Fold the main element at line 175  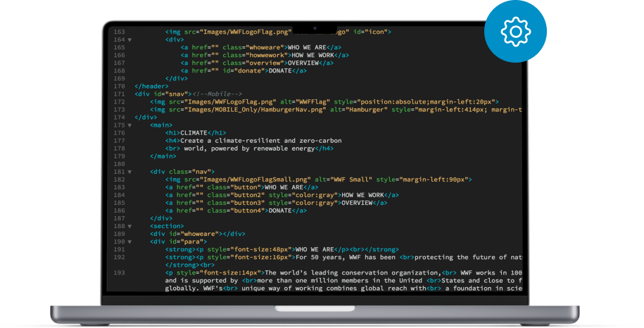(x=130, y=125)
